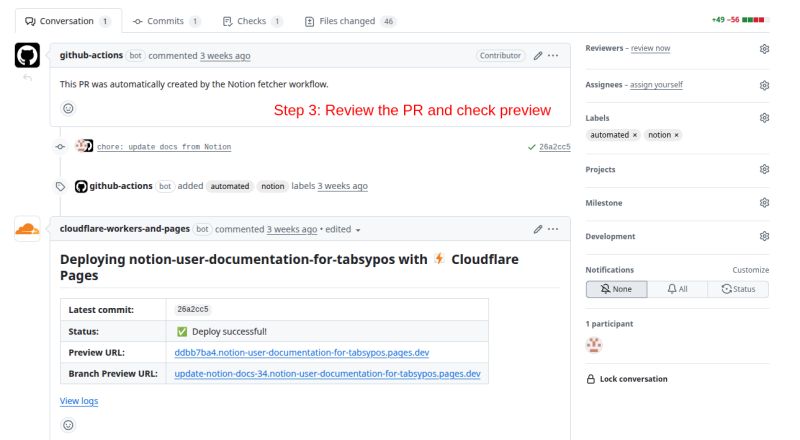Click the 'automated' label in timeline event
Viewport: 800px width, 440px height.
point(230,186)
